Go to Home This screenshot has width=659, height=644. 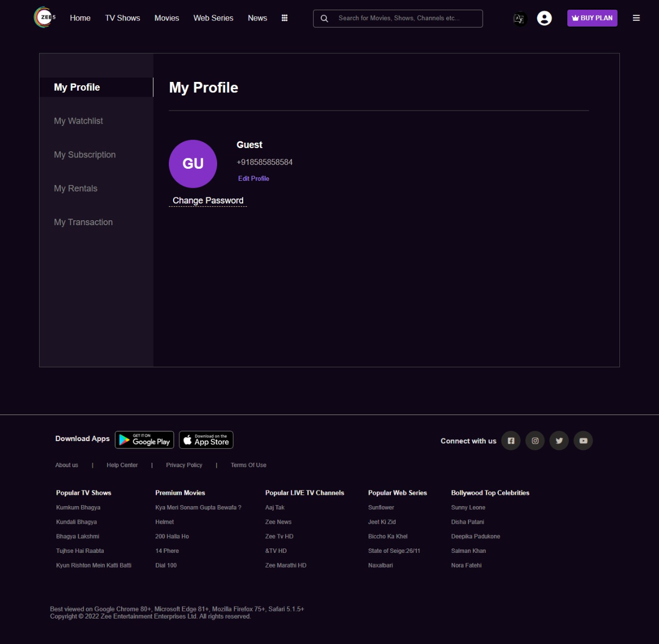80,18
